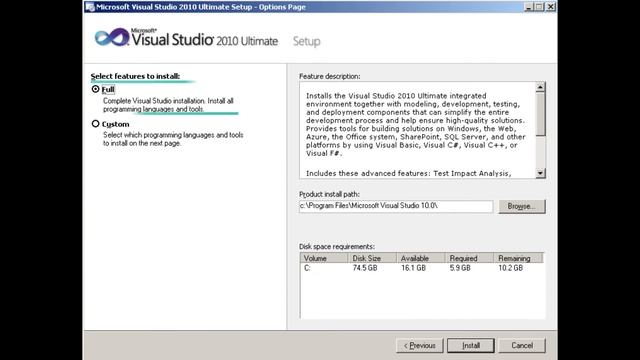640x360 pixels.
Task: Click the 'Select which programming languages' description text
Action: pyautogui.click(x=173, y=139)
